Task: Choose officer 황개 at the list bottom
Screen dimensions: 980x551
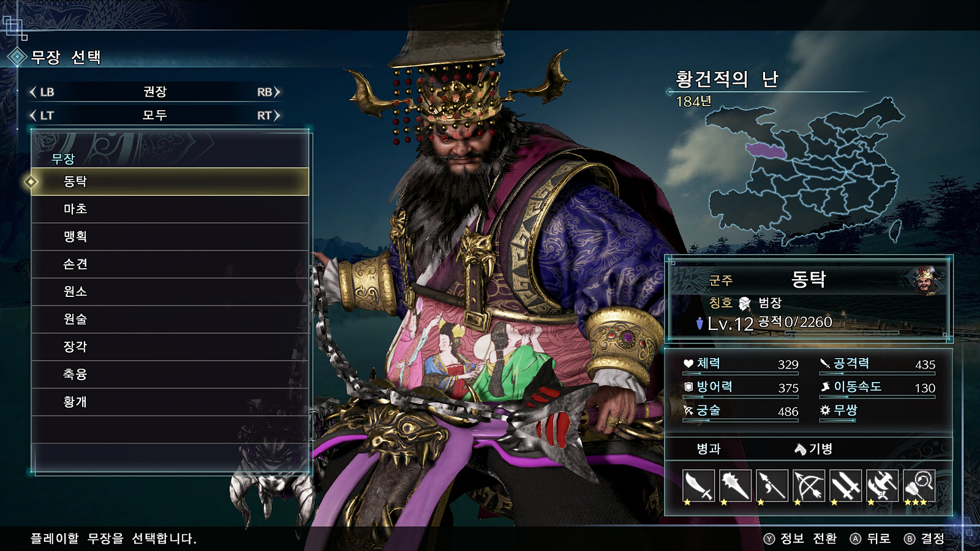Action: click(x=170, y=402)
